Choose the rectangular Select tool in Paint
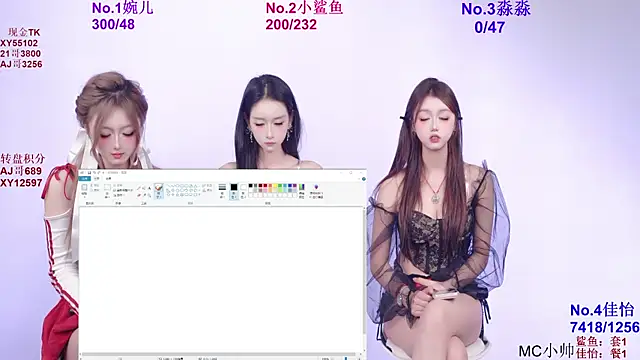The image size is (640, 360). 107,187
